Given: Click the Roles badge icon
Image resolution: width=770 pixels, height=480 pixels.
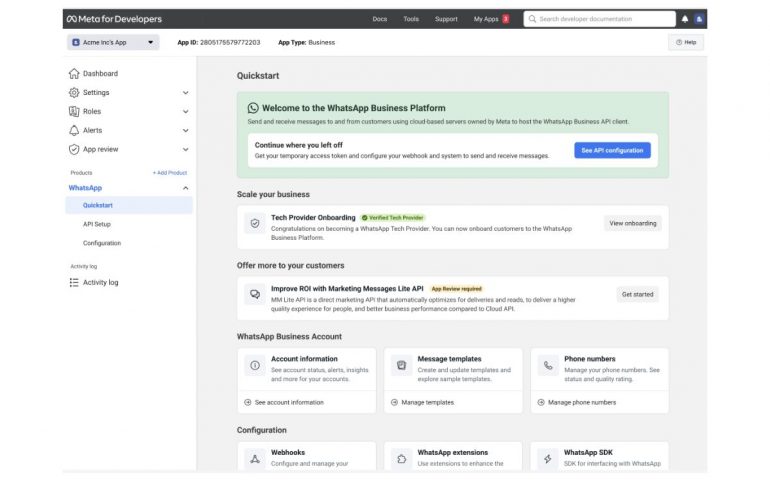Looking at the screenshot, I should [x=74, y=112].
